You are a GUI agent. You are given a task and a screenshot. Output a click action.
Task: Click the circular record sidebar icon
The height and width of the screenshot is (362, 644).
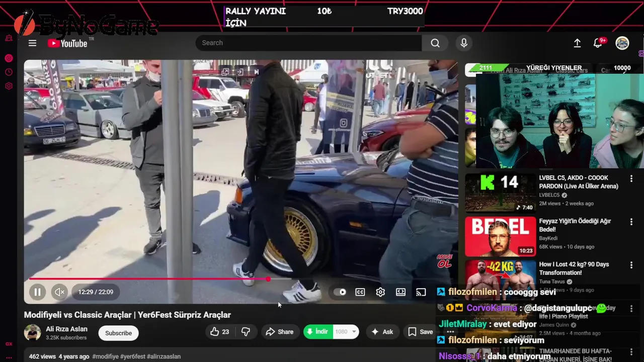[x=9, y=58]
